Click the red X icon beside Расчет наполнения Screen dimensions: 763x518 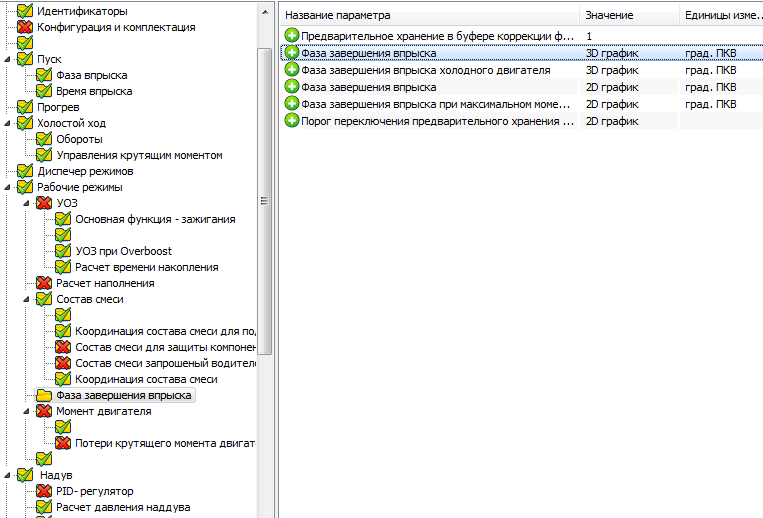pyautogui.click(x=44, y=283)
